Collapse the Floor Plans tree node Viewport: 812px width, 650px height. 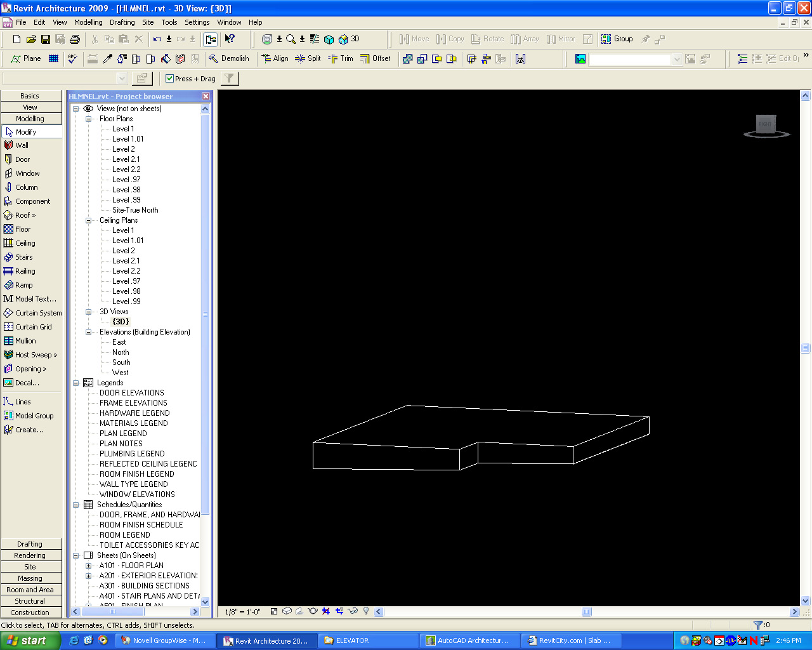(89, 119)
